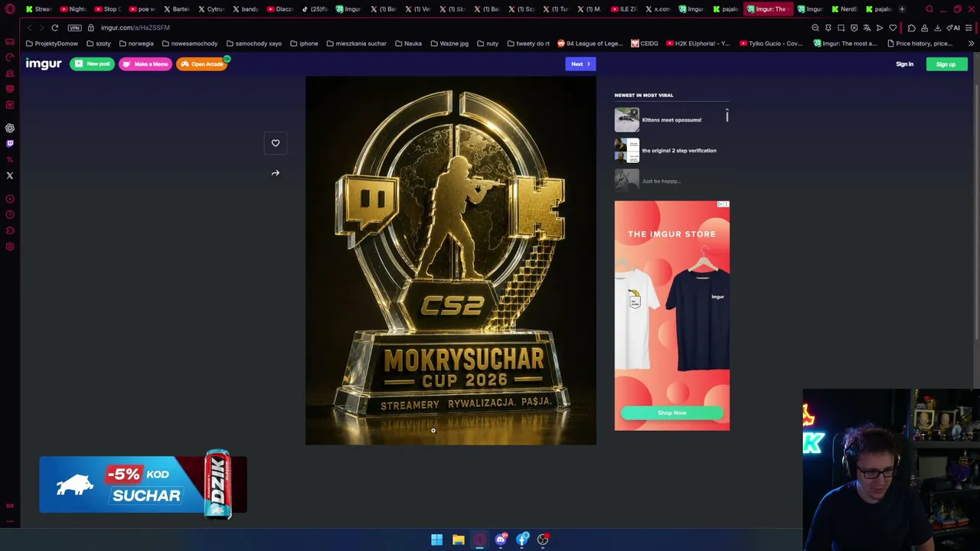980x551 pixels.
Task: Open the AI toolbar button
Action: click(955, 28)
